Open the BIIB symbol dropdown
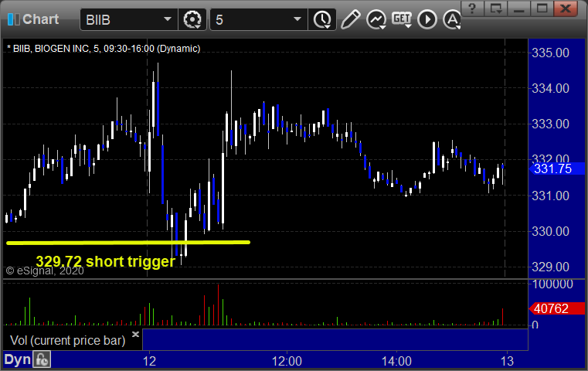 168,19
